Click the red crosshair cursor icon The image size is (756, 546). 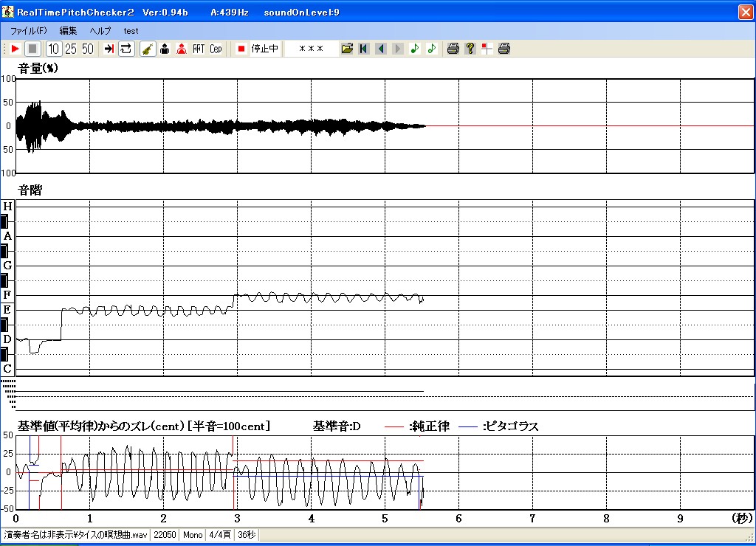click(487, 49)
